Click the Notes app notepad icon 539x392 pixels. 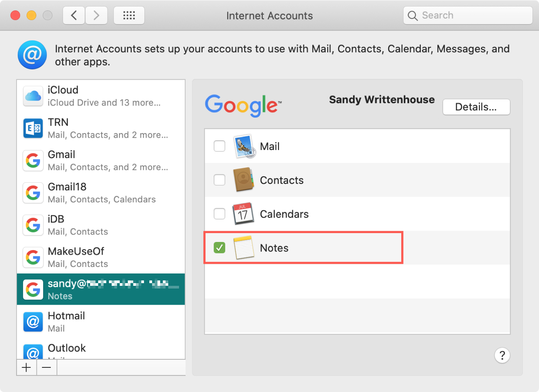click(x=243, y=247)
